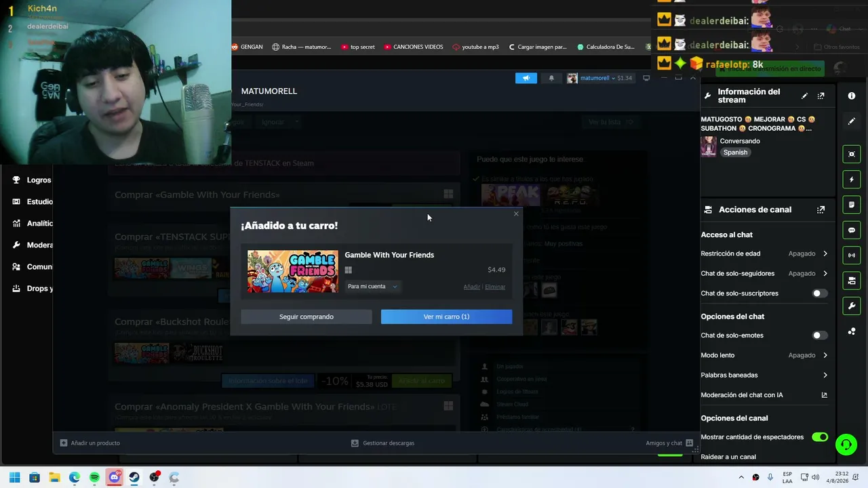Open the Para mi cuenta dropdown
This screenshot has width=868, height=488.
click(372, 287)
